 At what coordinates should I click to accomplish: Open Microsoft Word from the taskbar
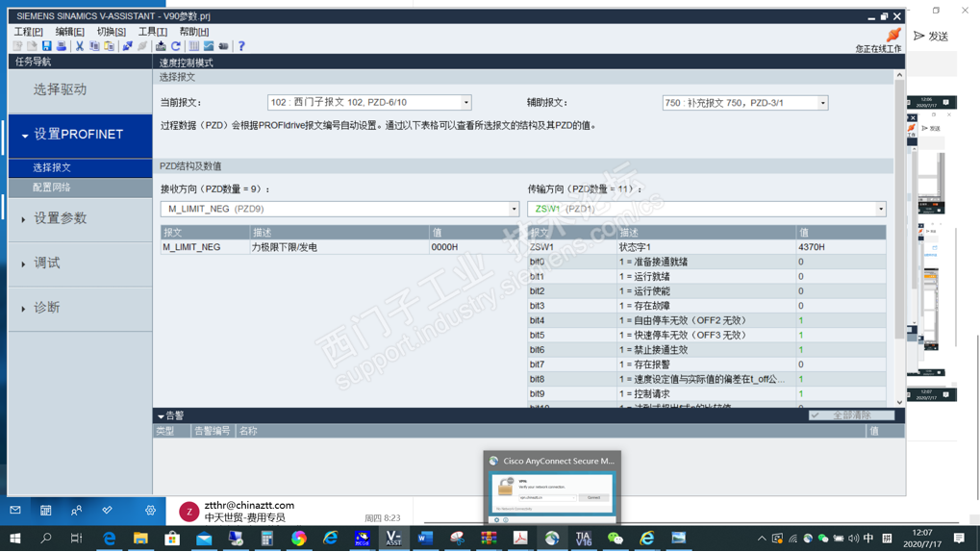pyautogui.click(x=425, y=538)
